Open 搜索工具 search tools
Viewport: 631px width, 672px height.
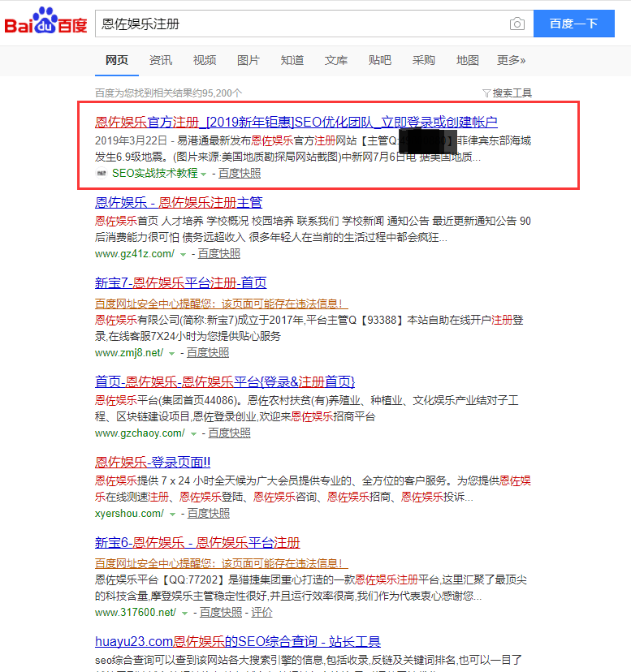(512, 93)
